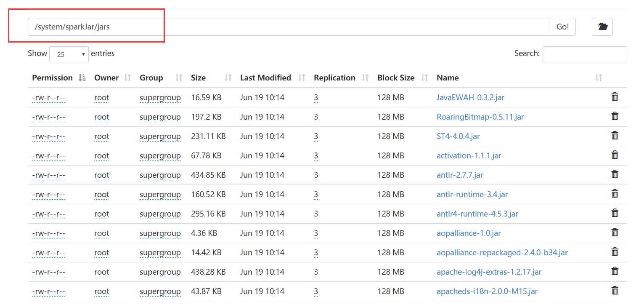Delete JavaEWAH-0.3.2.jar using trash icon
Screen dimensions: 644x305
tap(615, 97)
